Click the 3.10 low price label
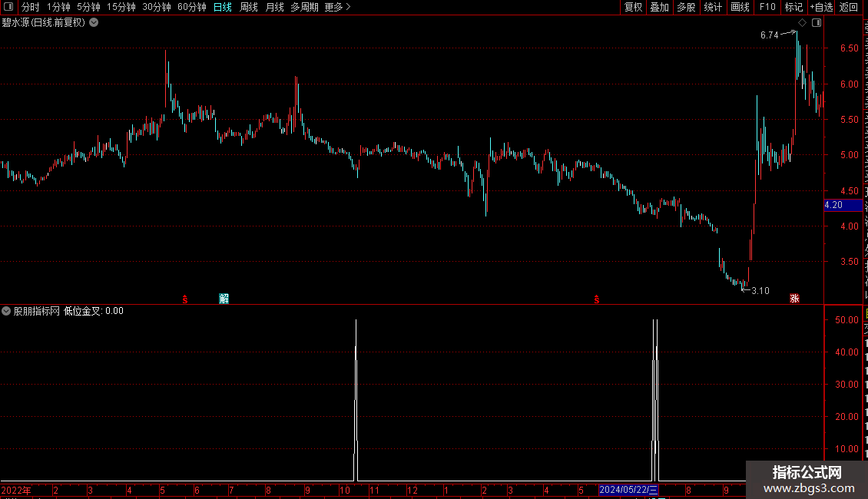868x499 pixels. (x=760, y=290)
